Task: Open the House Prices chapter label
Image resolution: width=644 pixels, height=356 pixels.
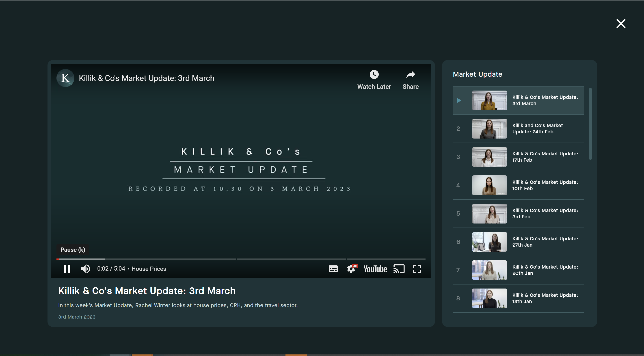Action: click(149, 269)
